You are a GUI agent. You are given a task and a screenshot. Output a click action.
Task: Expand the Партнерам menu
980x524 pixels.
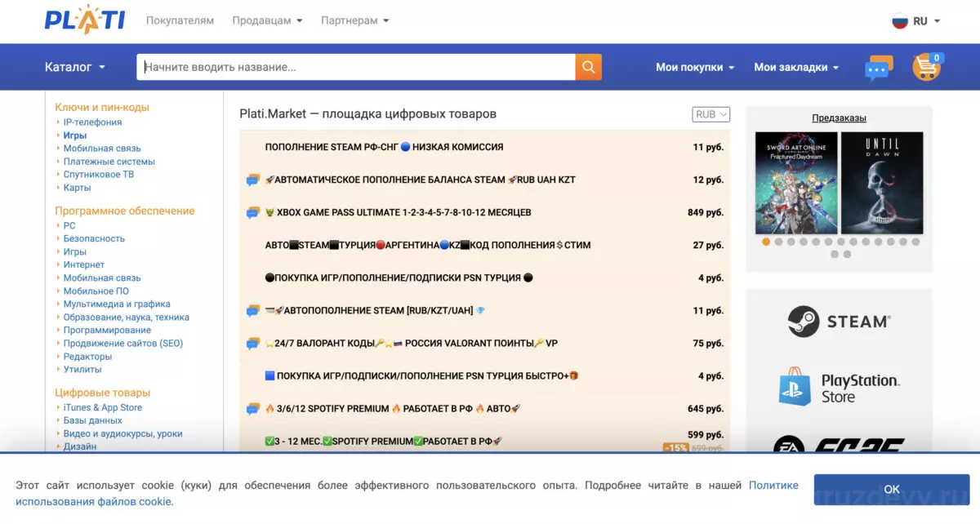[354, 20]
